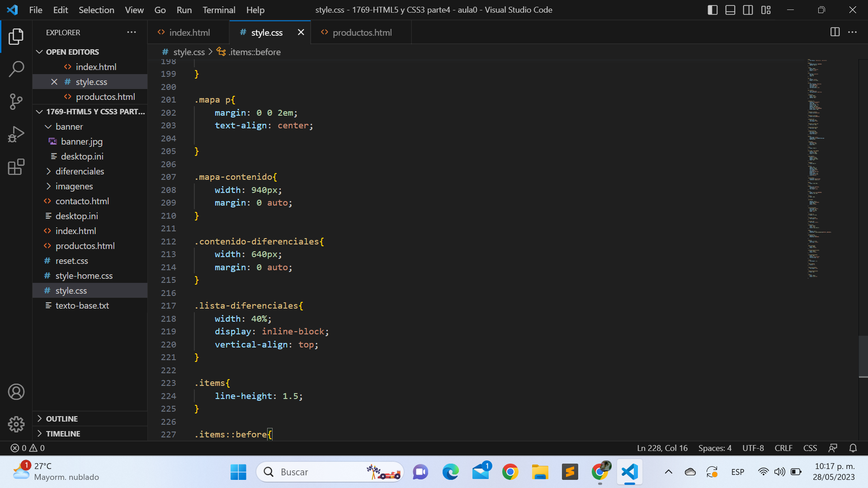Open style-home.css file in explorer
Image resolution: width=868 pixels, height=488 pixels.
coord(84,276)
